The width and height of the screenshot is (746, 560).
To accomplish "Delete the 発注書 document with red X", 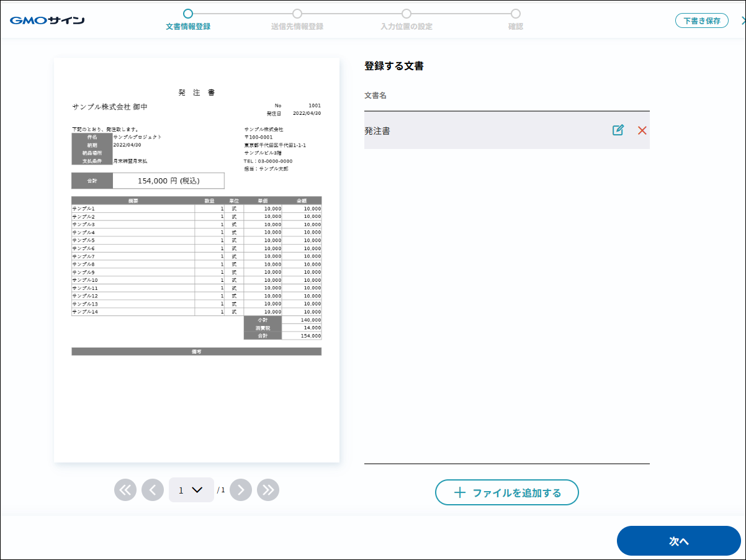I will coord(642,130).
